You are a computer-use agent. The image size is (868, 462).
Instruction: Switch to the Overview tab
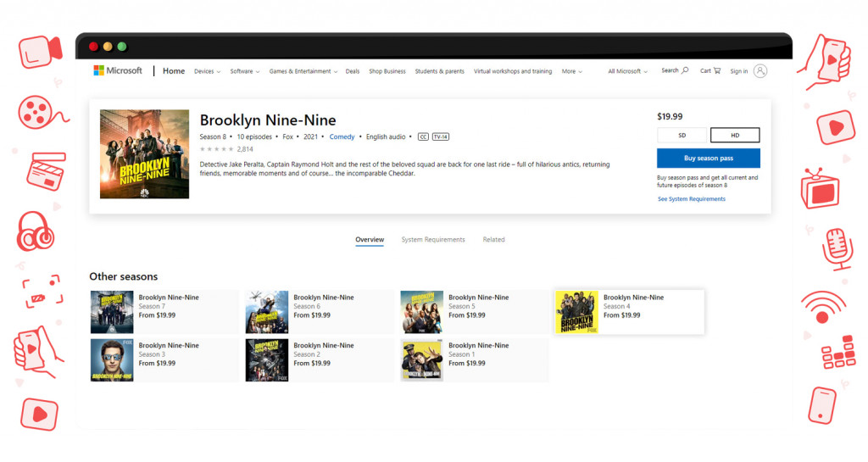coord(370,240)
